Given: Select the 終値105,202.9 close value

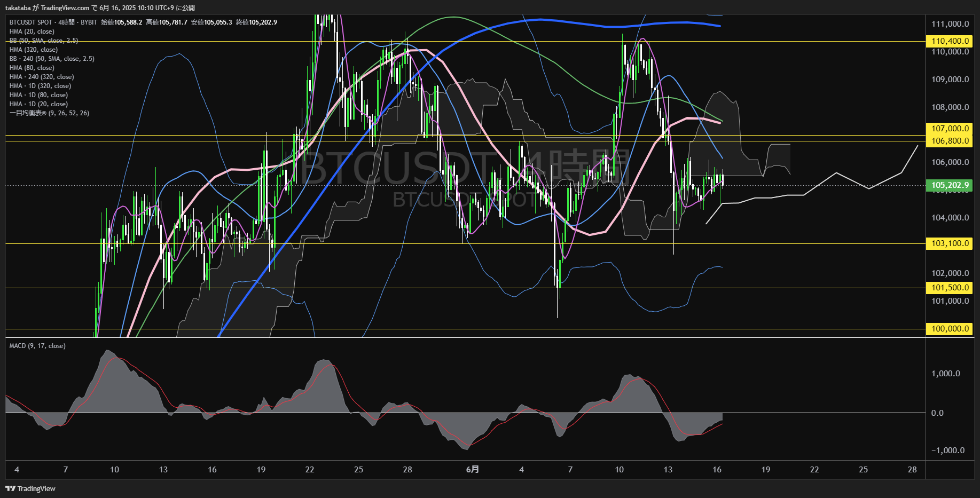Looking at the screenshot, I should point(256,22).
